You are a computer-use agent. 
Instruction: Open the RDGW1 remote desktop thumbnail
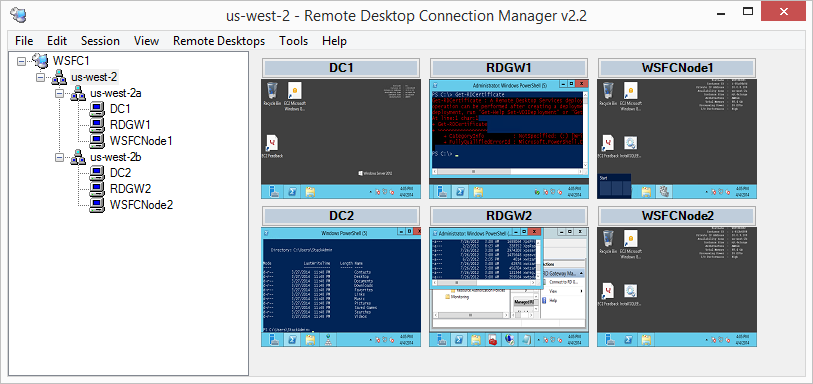click(x=509, y=139)
